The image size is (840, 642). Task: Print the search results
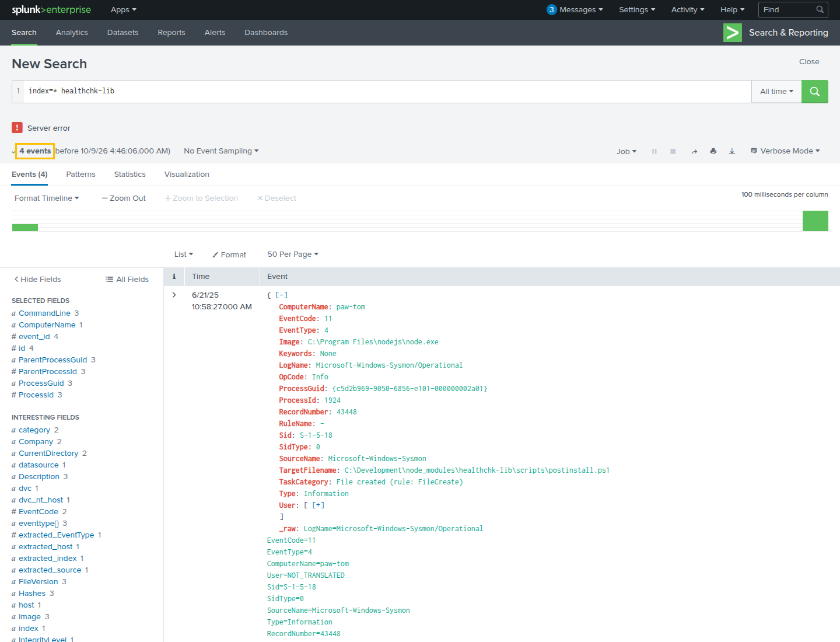coord(713,151)
